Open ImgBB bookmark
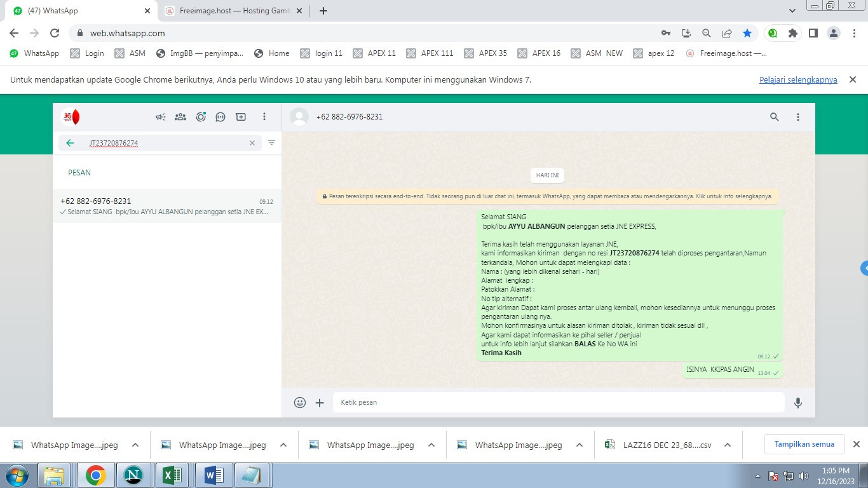Screen dimensions: 868x488 (x=200, y=53)
